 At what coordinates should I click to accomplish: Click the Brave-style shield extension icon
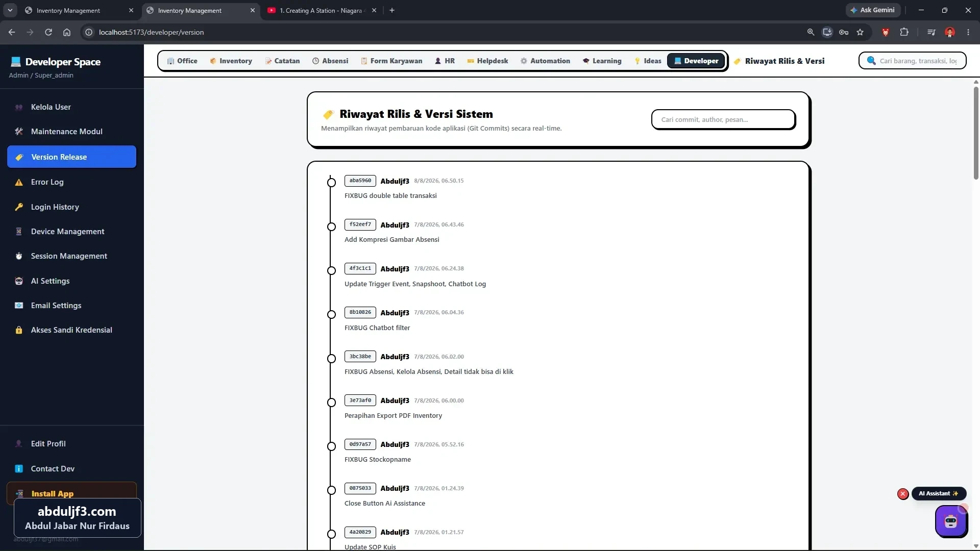886,32
